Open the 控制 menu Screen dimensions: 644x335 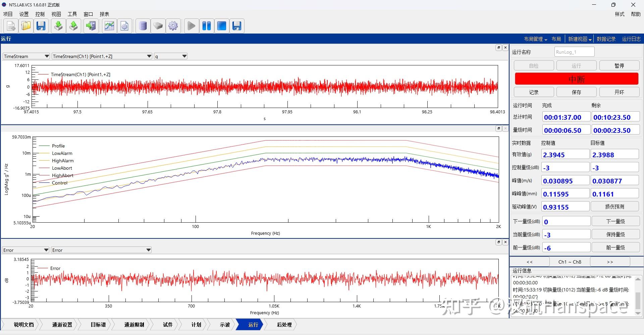tap(40, 14)
